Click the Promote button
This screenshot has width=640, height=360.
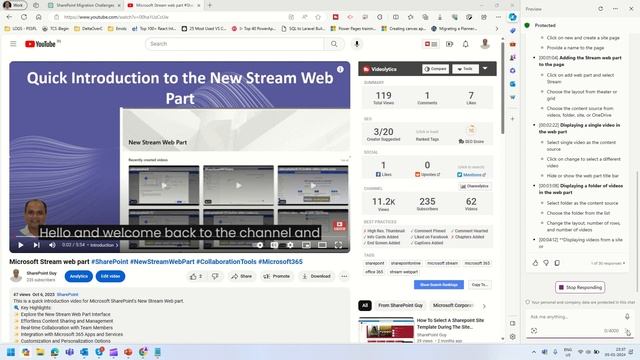point(276,276)
